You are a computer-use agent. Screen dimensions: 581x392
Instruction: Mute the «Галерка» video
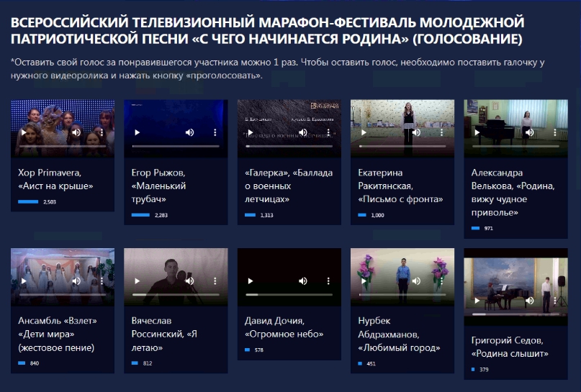click(x=303, y=132)
